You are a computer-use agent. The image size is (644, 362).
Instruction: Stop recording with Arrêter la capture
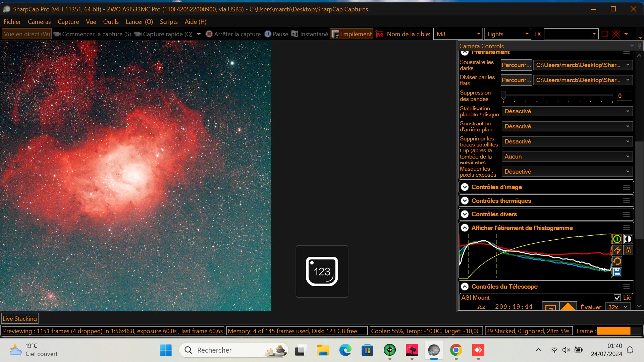click(x=233, y=34)
